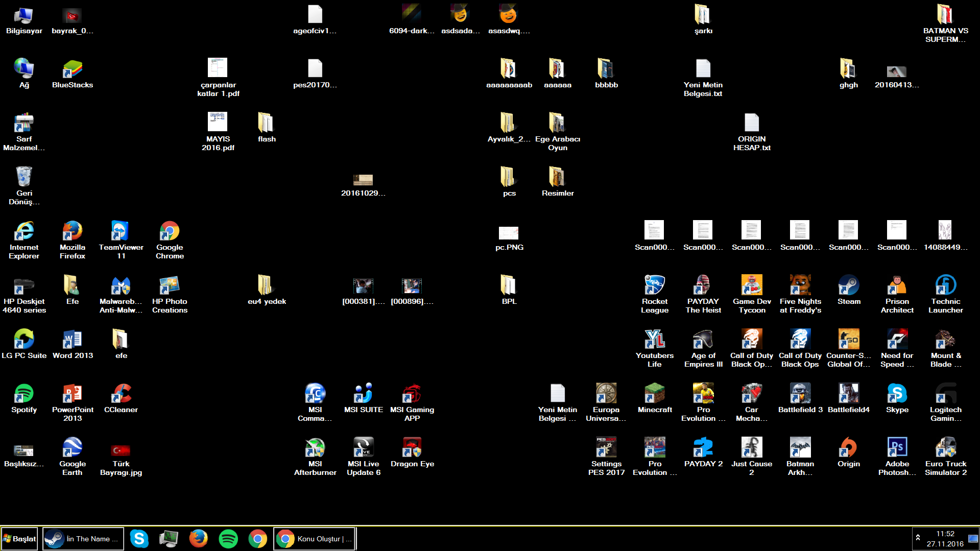The image size is (980, 551).
Task: Launch Firefox from the taskbar
Action: tap(198, 539)
